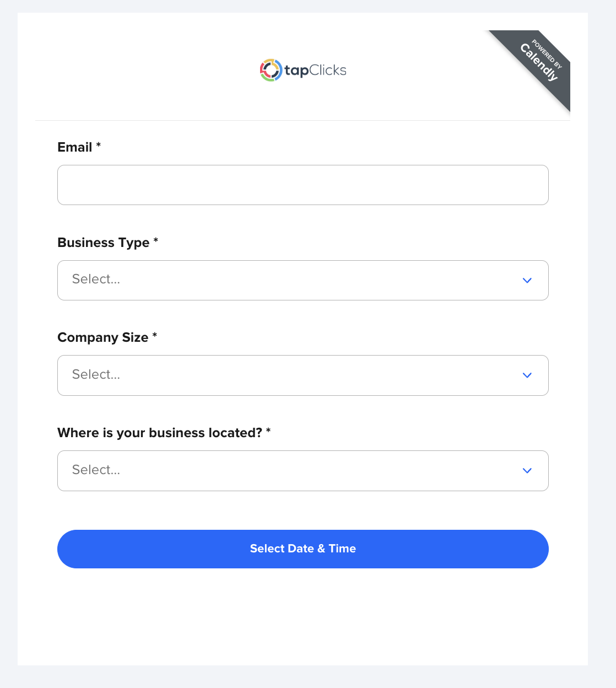Click the Business Type label text
The width and height of the screenshot is (616, 688).
click(104, 243)
